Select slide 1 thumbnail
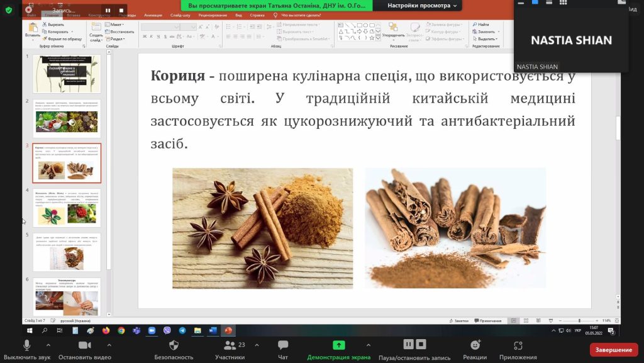 pos(67,74)
